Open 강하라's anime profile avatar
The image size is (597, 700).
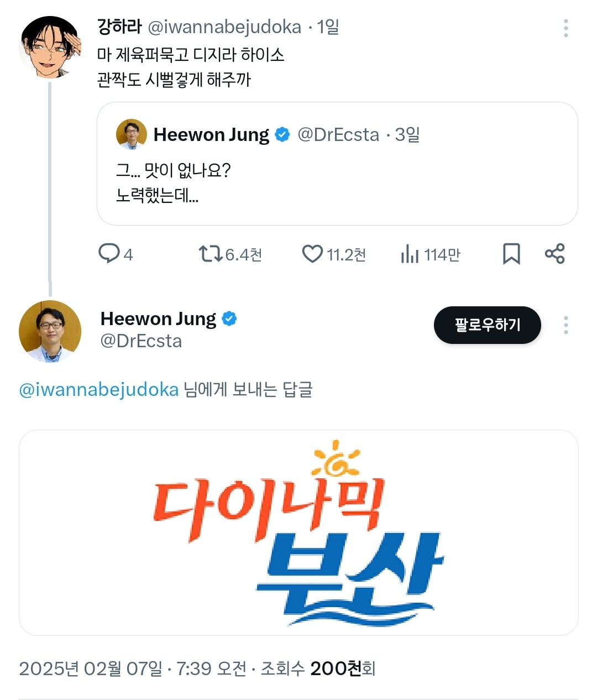tap(50, 48)
